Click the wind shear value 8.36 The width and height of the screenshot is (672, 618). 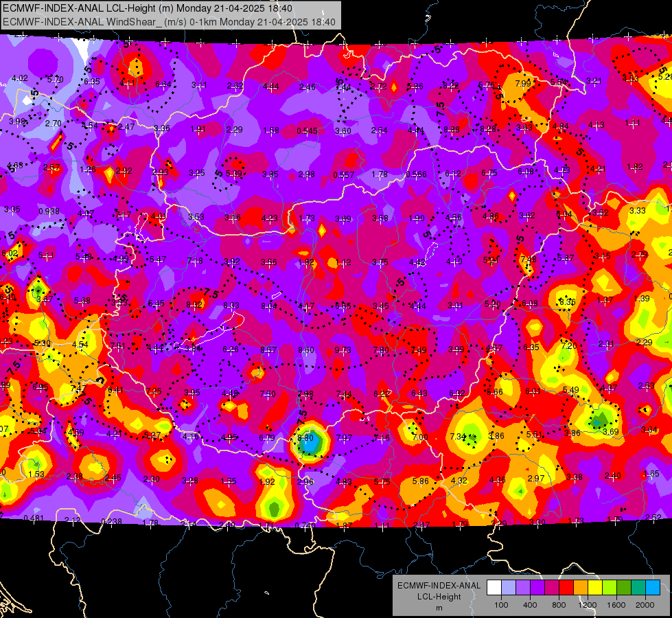568,301
